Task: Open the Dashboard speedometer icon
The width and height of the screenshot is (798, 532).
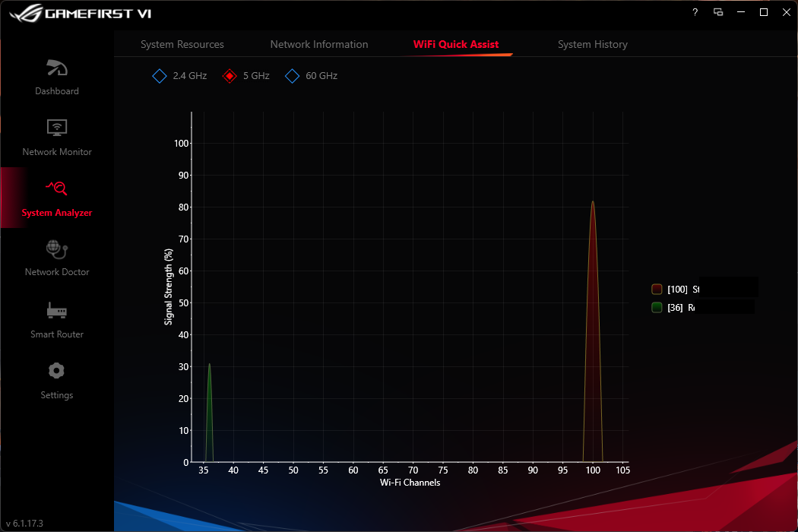Action: (57, 68)
